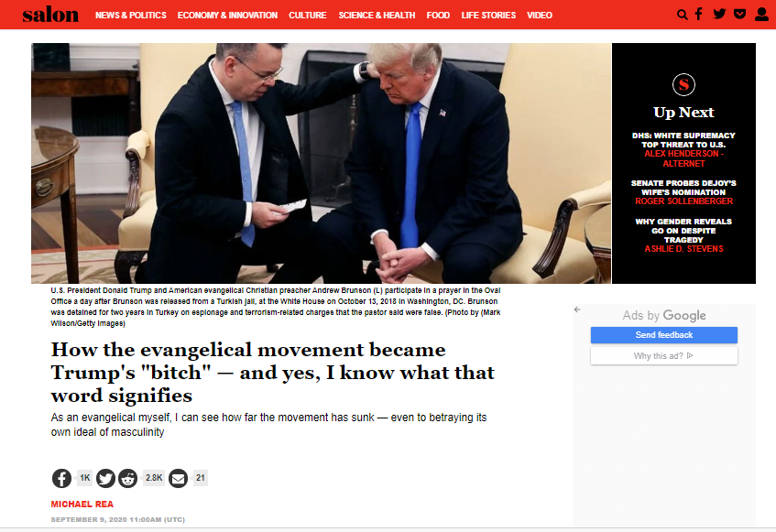
Task: Click the Pocket icon in header
Action: click(740, 14)
